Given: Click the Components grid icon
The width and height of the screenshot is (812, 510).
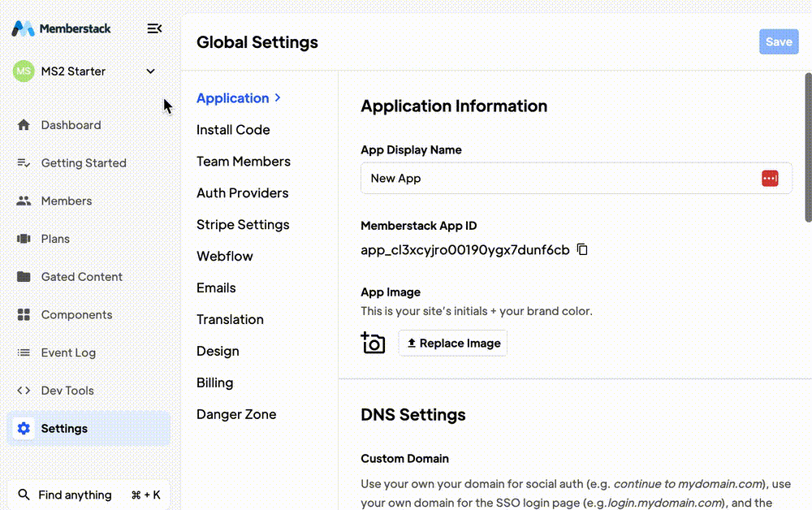Looking at the screenshot, I should (24, 315).
